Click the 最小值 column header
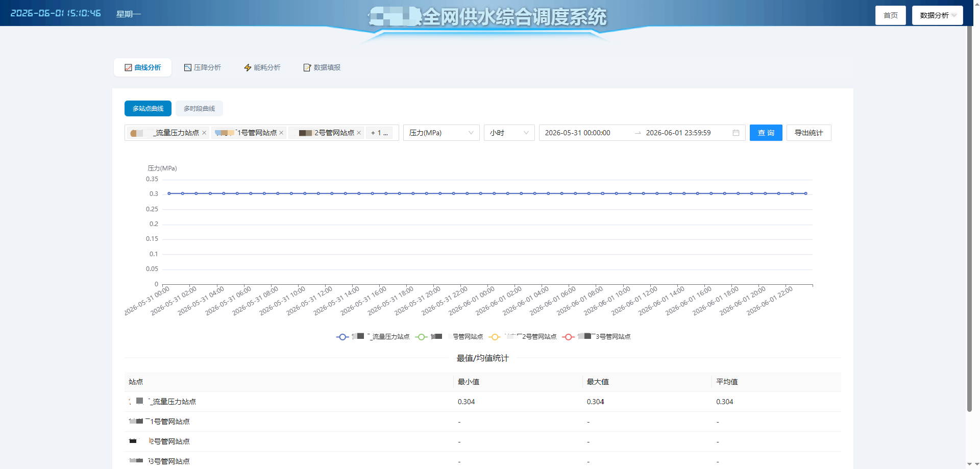The height and width of the screenshot is (469, 980). pos(518,382)
